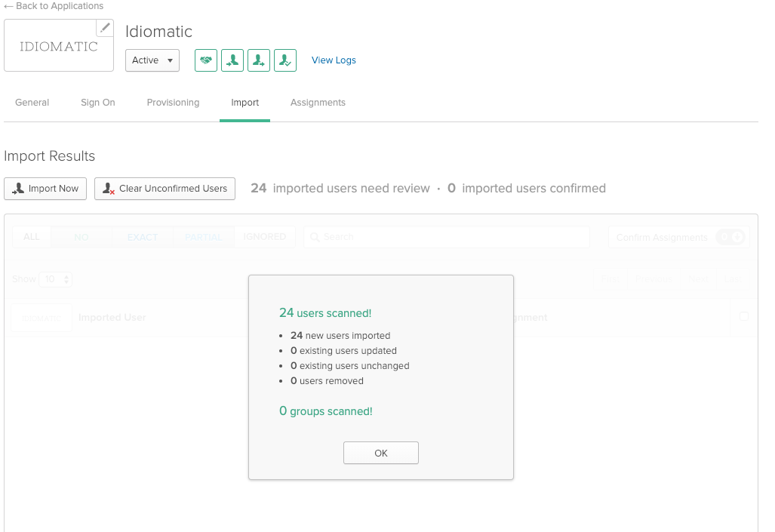Image resolution: width=775 pixels, height=532 pixels.
Task: Open the Provisioning tab
Action: [173, 103]
